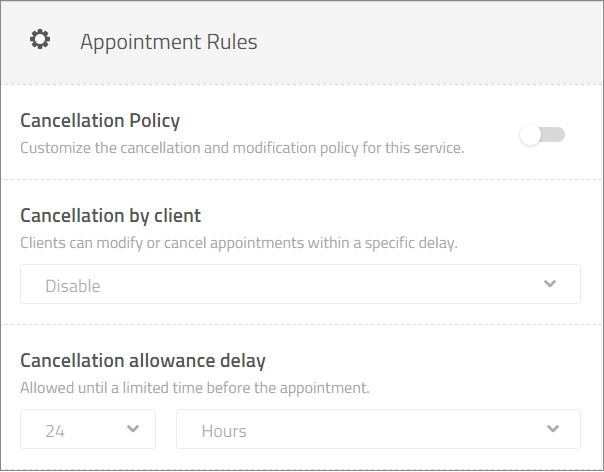
Task: Click the 'Allowed until a limited time' description
Action: [x=195, y=387]
